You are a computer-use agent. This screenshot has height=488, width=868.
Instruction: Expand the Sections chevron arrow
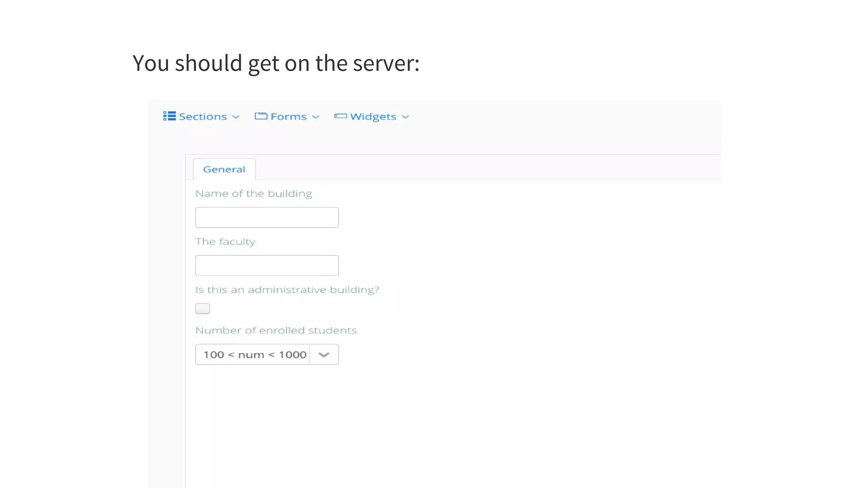tap(236, 117)
